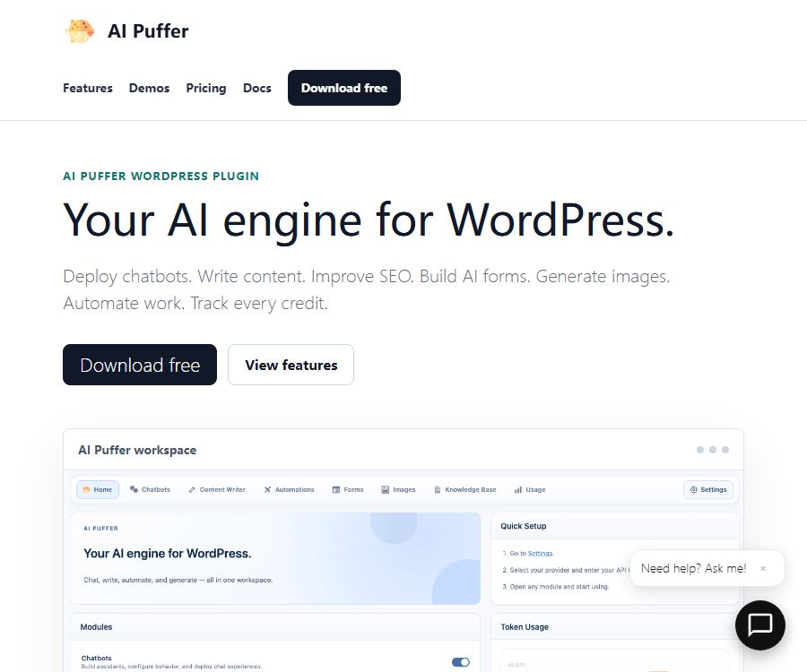Open the Automations workspace tab

289,489
